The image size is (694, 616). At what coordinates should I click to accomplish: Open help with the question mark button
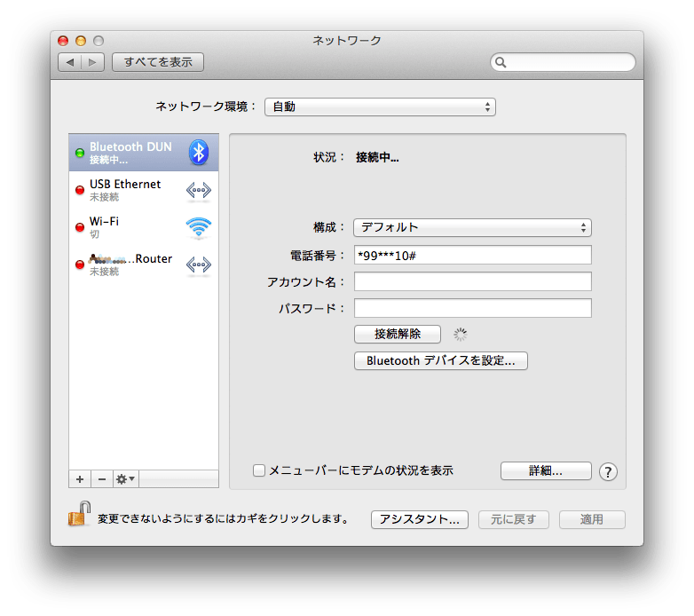click(608, 471)
